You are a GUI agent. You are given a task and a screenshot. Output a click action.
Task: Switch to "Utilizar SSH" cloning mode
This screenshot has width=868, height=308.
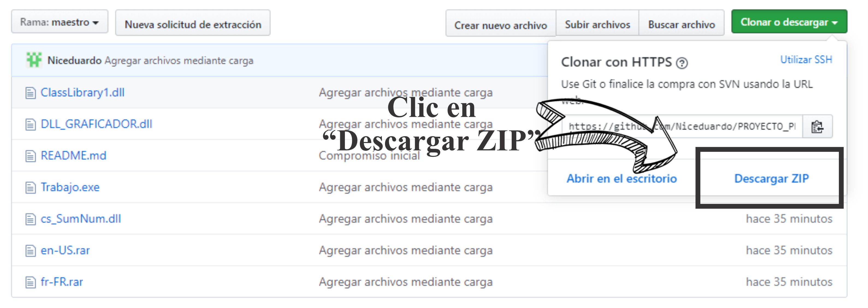[807, 59]
